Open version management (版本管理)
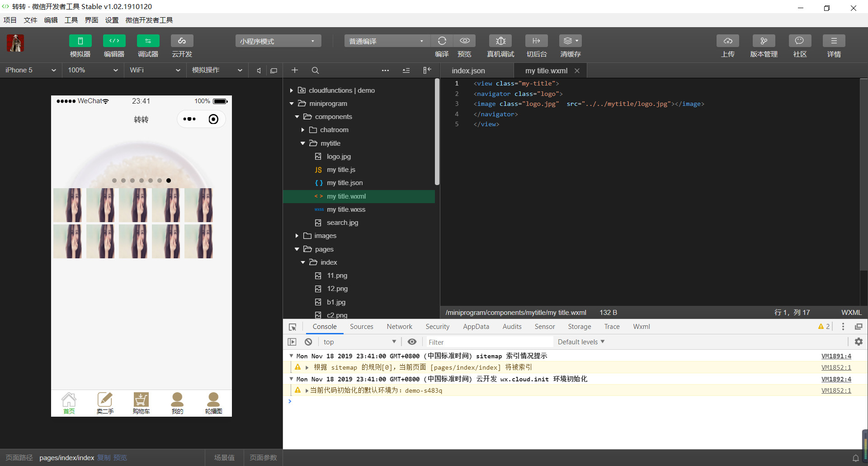Viewport: 868px width, 466px height. [764, 41]
